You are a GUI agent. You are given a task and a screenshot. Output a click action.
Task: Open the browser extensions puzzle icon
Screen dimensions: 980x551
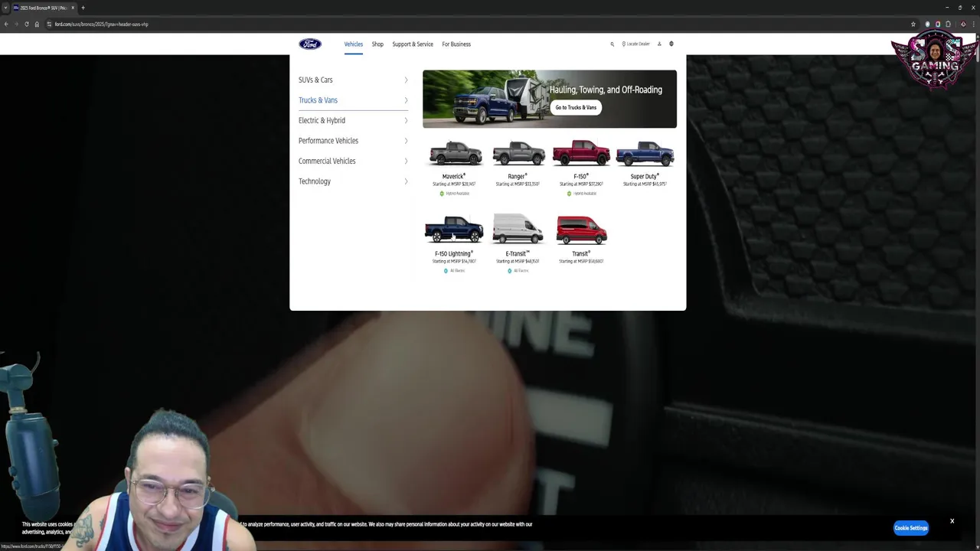948,24
